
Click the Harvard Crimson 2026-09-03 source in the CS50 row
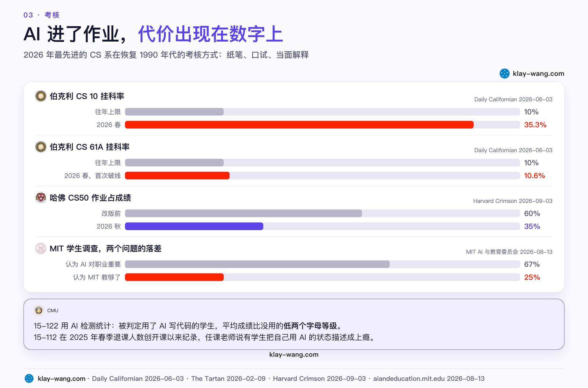513,201
